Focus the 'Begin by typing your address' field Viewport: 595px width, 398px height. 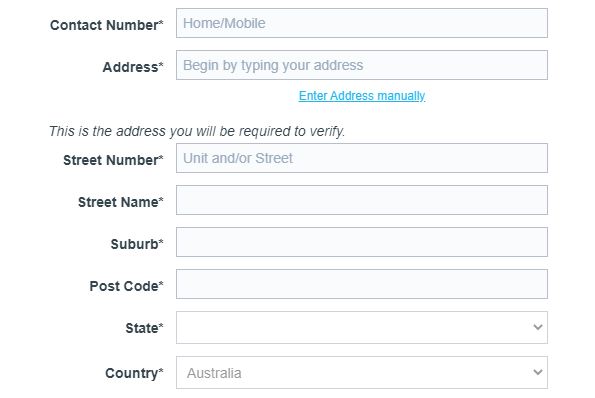point(362,65)
